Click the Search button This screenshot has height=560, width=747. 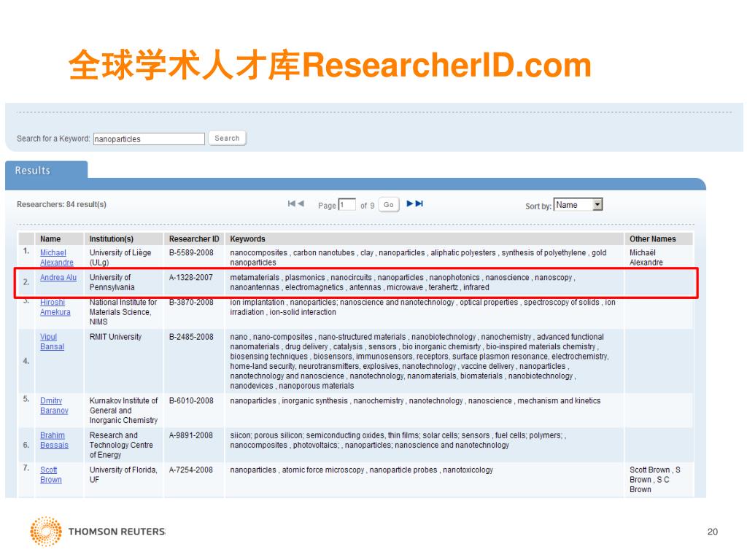coord(227,138)
